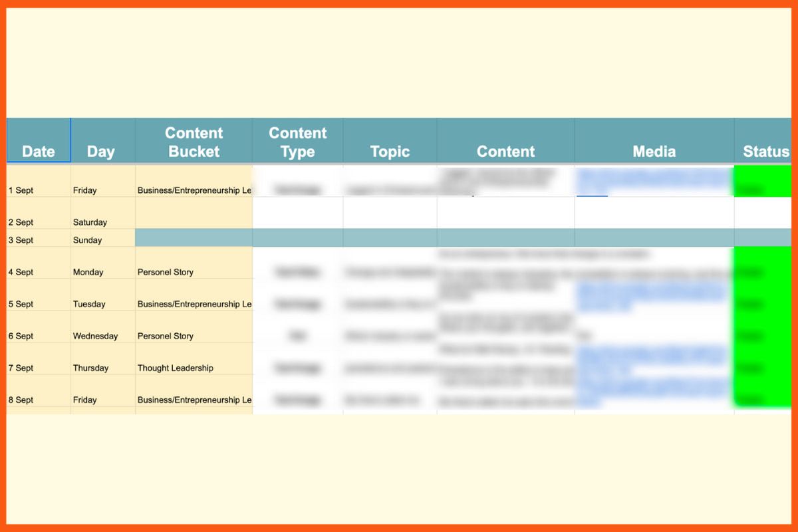798x532 pixels.
Task: Select the Day column header cell
Action: [103, 140]
